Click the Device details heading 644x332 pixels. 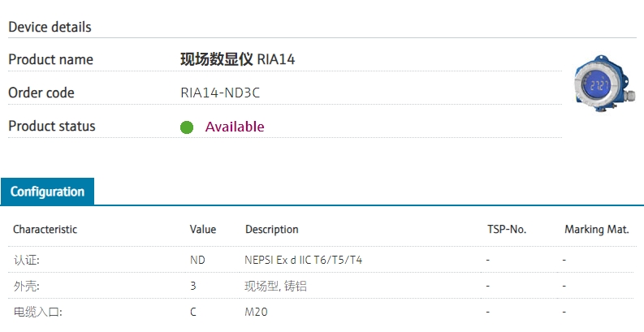[50, 27]
